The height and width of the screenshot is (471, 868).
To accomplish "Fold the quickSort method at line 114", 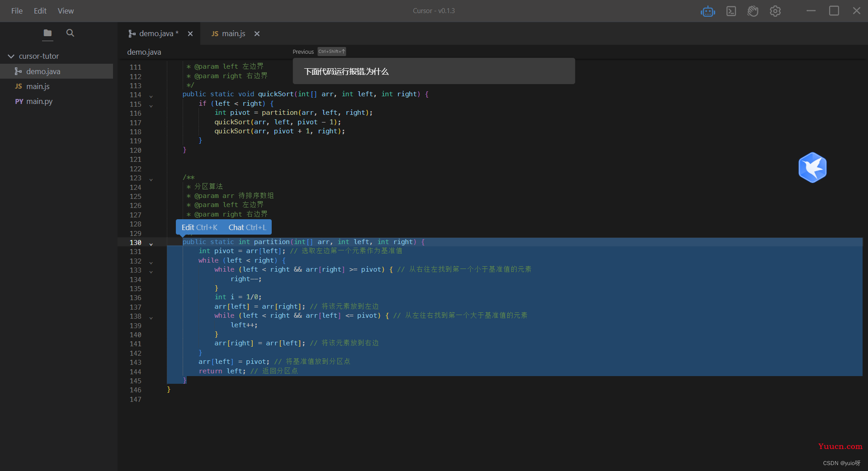I will 151,96.
